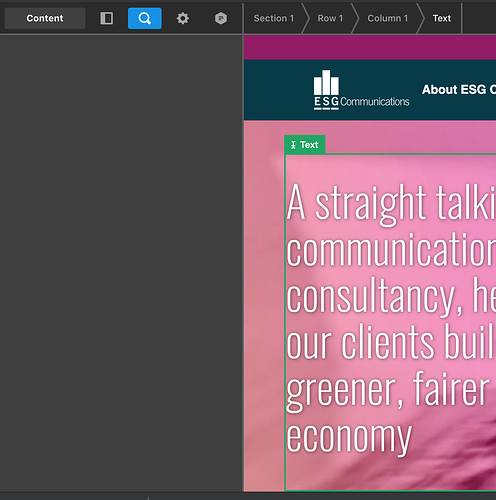Click the green Text element label
496x500 pixels.
click(305, 145)
